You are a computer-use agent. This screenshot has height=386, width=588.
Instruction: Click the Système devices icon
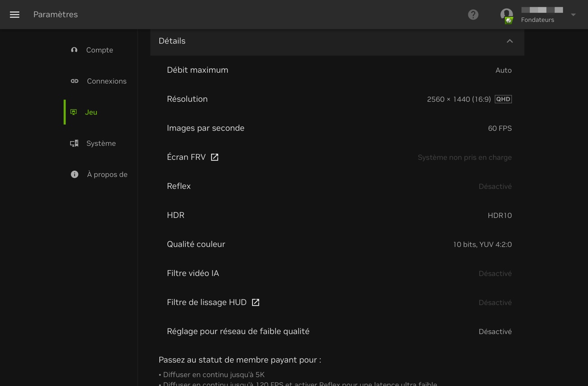pos(74,143)
